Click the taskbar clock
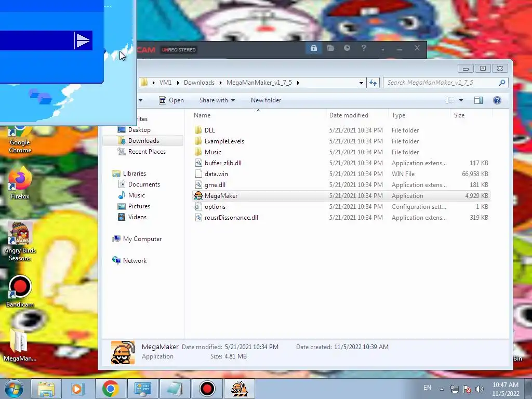 coord(506,389)
